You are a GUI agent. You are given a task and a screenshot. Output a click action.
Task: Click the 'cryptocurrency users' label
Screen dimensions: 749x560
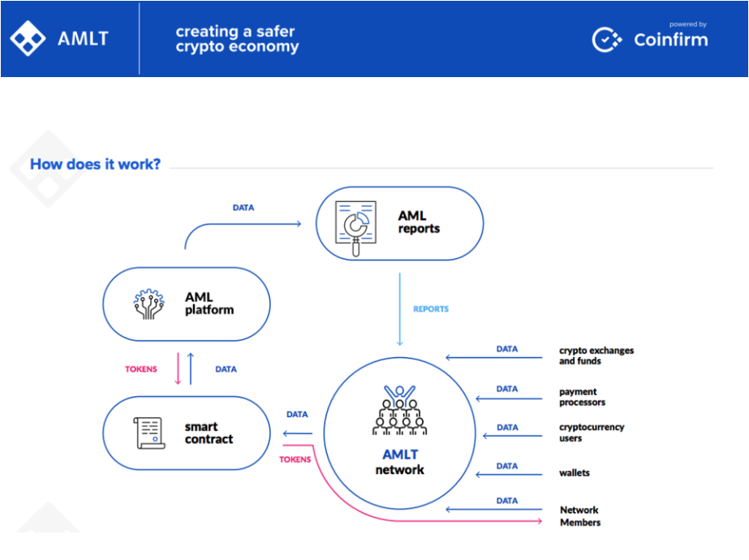[x=592, y=433]
